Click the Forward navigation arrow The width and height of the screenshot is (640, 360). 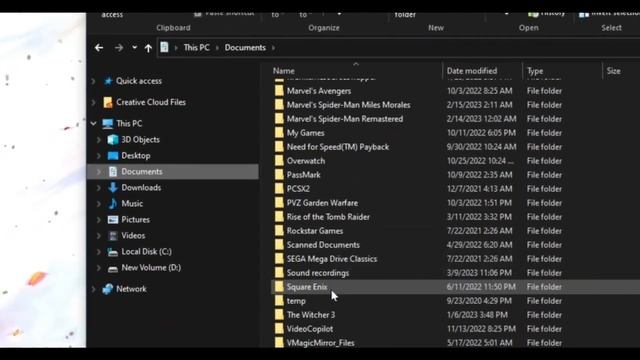[119, 48]
